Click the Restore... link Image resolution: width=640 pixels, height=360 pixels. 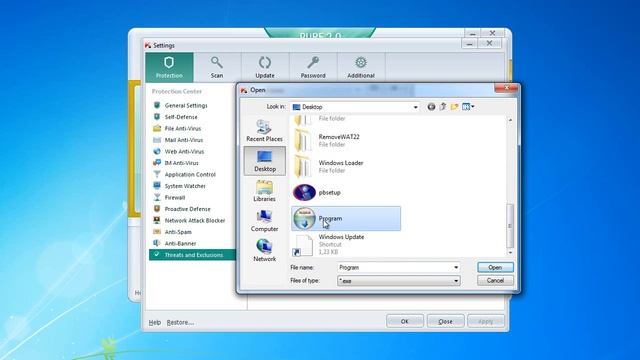pos(180,322)
